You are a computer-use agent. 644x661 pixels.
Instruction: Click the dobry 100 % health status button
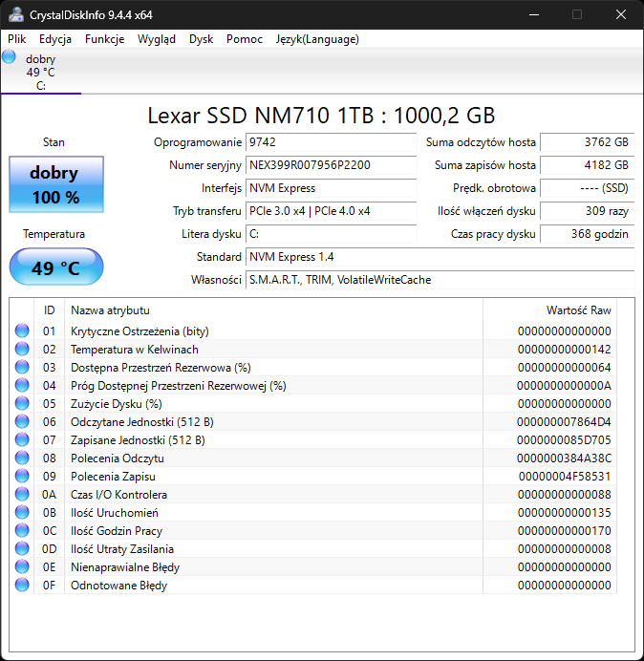coord(55,185)
